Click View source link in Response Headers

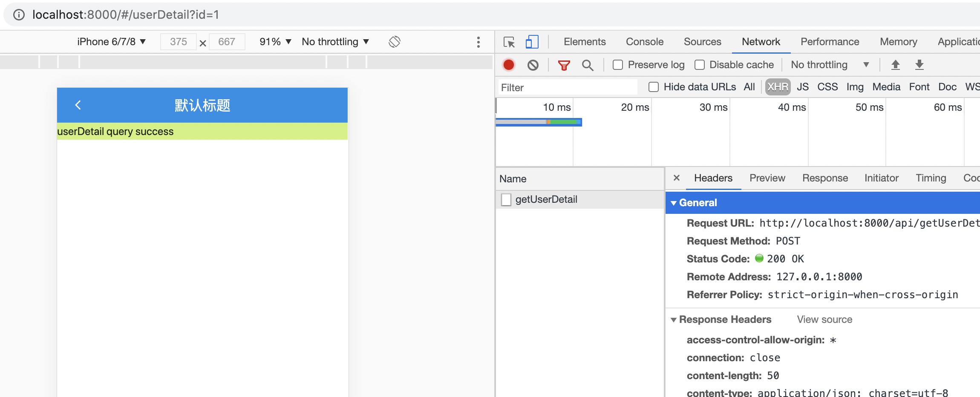point(824,319)
